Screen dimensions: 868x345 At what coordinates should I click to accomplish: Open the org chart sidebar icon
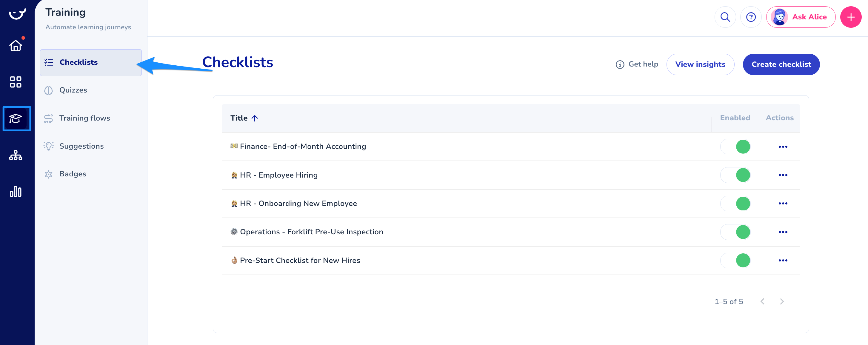pyautogui.click(x=16, y=155)
